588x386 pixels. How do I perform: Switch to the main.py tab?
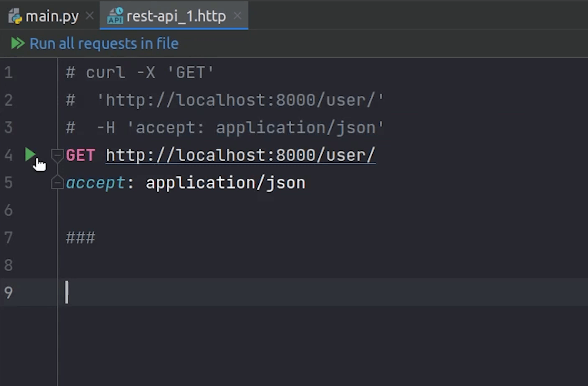(x=52, y=16)
